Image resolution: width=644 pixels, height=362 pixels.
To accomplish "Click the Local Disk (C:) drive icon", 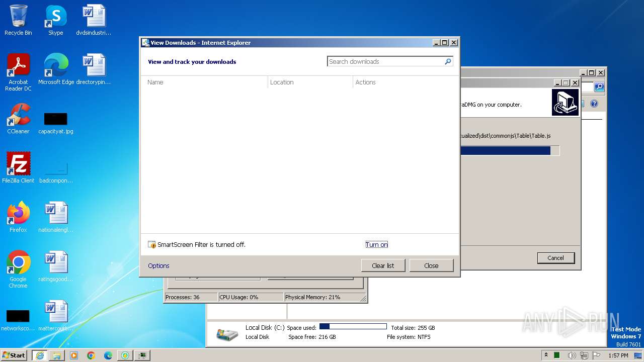I will tap(227, 334).
